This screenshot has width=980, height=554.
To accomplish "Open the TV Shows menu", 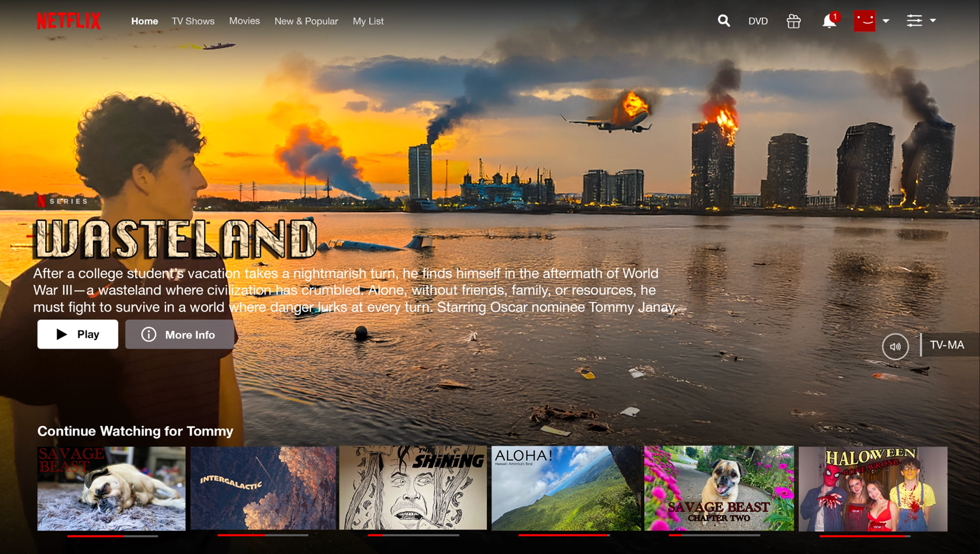I will tap(193, 21).
